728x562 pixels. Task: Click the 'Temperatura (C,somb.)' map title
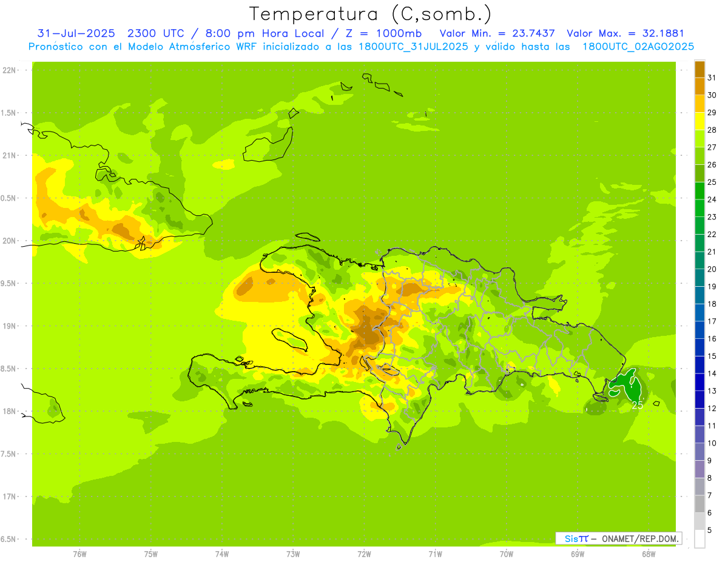click(370, 14)
